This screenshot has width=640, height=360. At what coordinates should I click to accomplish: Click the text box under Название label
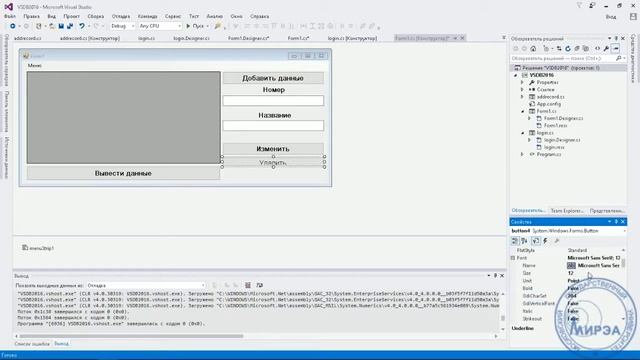coord(273,126)
